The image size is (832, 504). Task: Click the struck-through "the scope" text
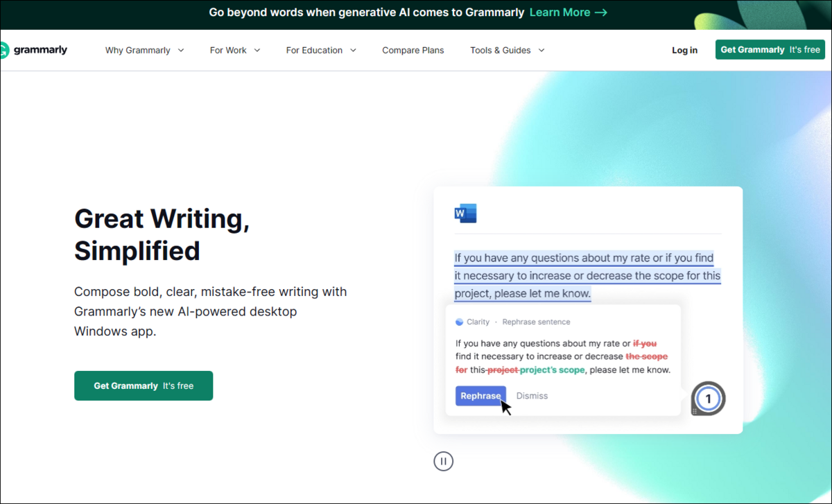pos(647,356)
